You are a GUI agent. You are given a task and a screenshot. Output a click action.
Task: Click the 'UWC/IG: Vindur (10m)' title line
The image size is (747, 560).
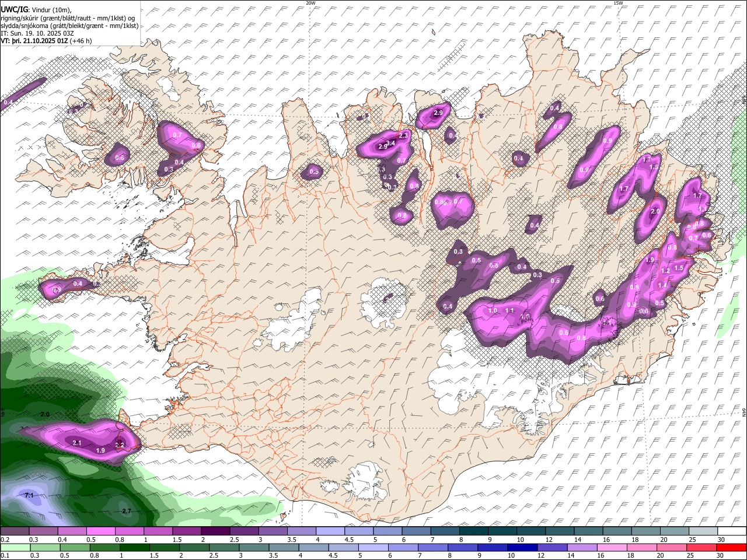coord(36,9)
